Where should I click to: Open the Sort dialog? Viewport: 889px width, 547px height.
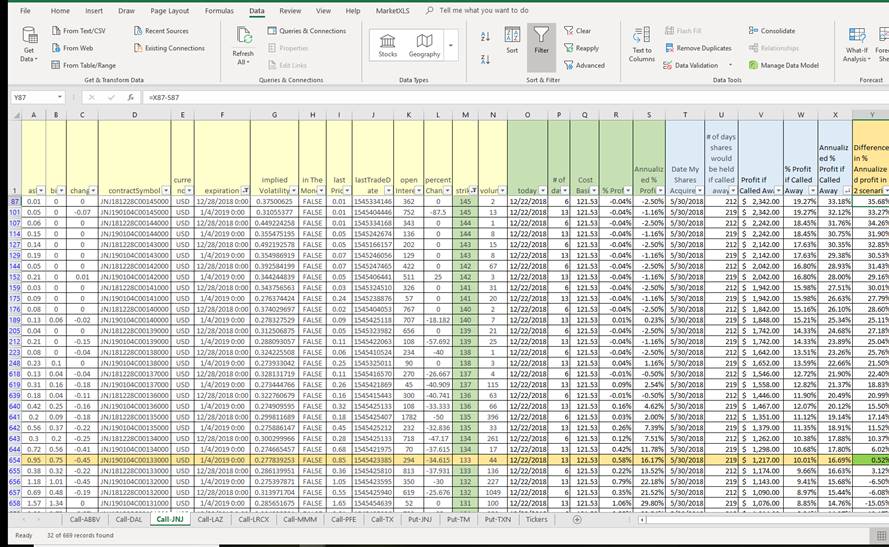click(x=512, y=41)
